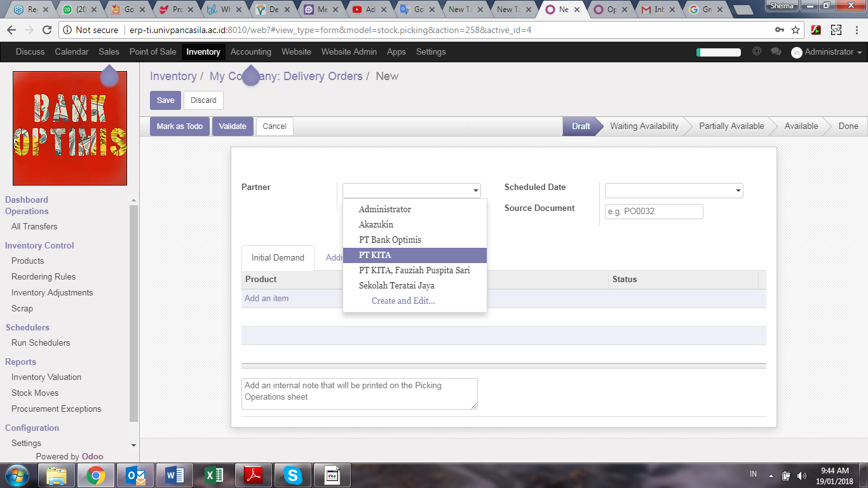Image resolution: width=868 pixels, height=488 pixels.
Task: Switch to the Initial Demand tab
Action: pos(278,258)
